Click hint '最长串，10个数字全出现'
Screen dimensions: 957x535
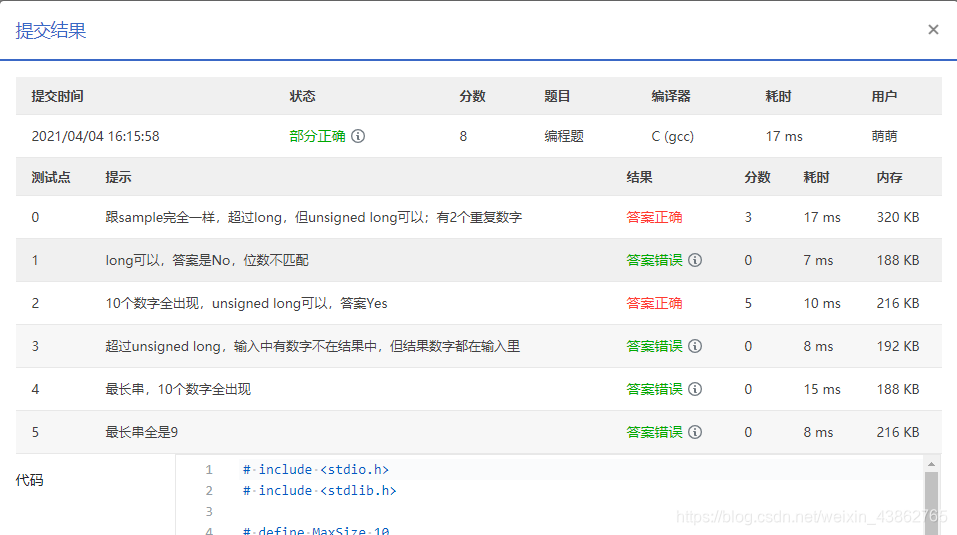coord(178,389)
